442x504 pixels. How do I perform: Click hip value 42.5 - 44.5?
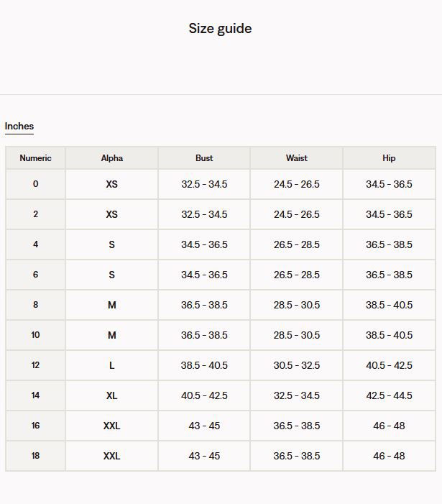pos(389,395)
